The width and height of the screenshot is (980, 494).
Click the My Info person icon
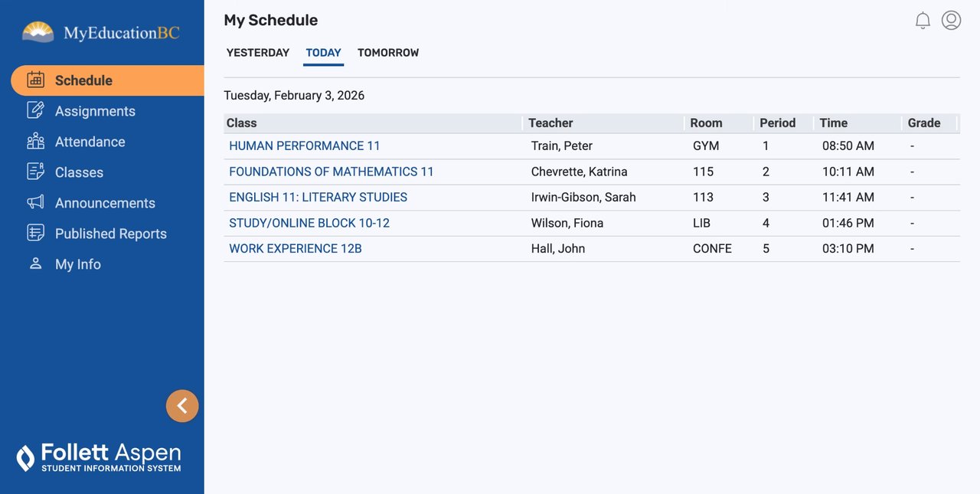coord(35,263)
